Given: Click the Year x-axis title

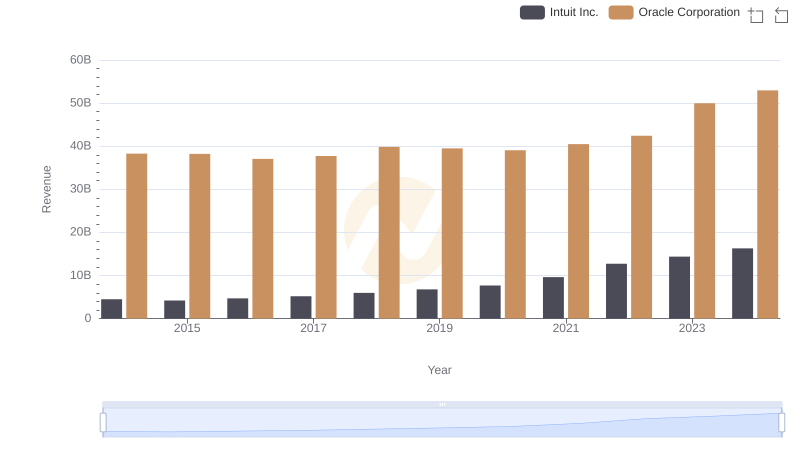Looking at the screenshot, I should [x=440, y=370].
